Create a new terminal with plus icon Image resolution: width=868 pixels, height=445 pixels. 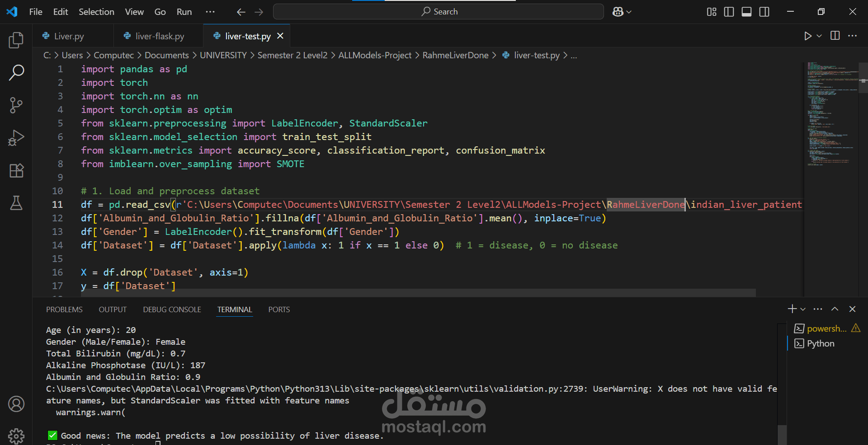tap(792, 309)
